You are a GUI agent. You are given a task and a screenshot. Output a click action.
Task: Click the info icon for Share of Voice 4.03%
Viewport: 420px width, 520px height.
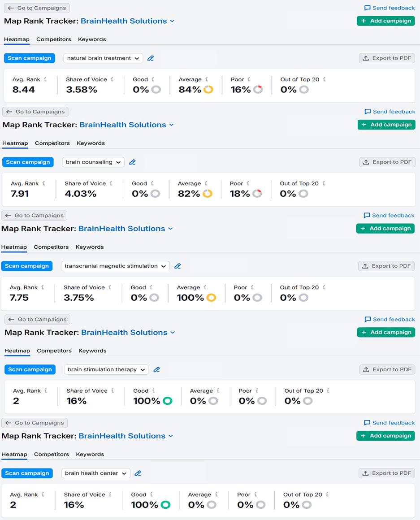tap(111, 183)
